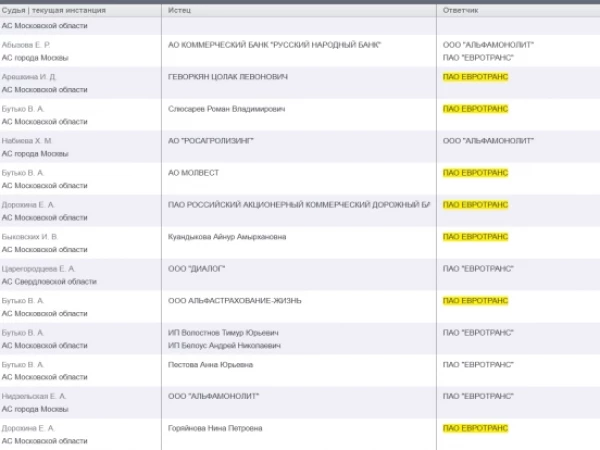600x450 pixels.
Task: Click defendant ООО "АЛЬФАМОНОЛИТ" in Абызова row
Action: [x=488, y=45]
